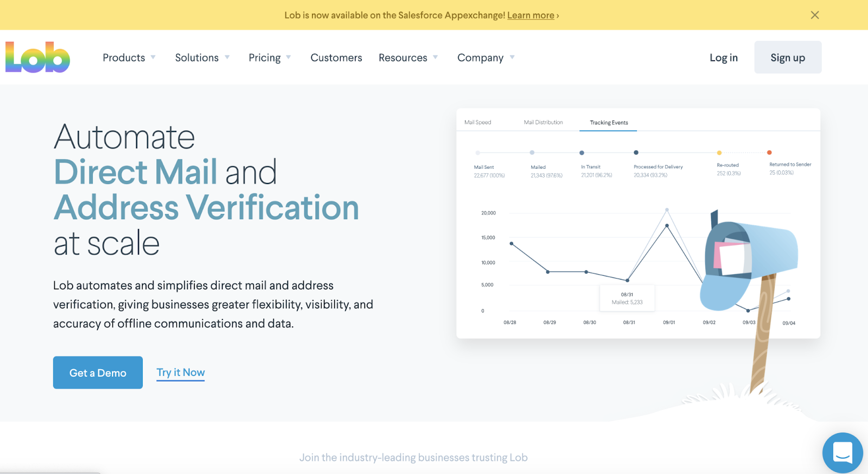Click the Processed for Delivery dot
Viewport: 868px width, 474px height.
[636, 153]
